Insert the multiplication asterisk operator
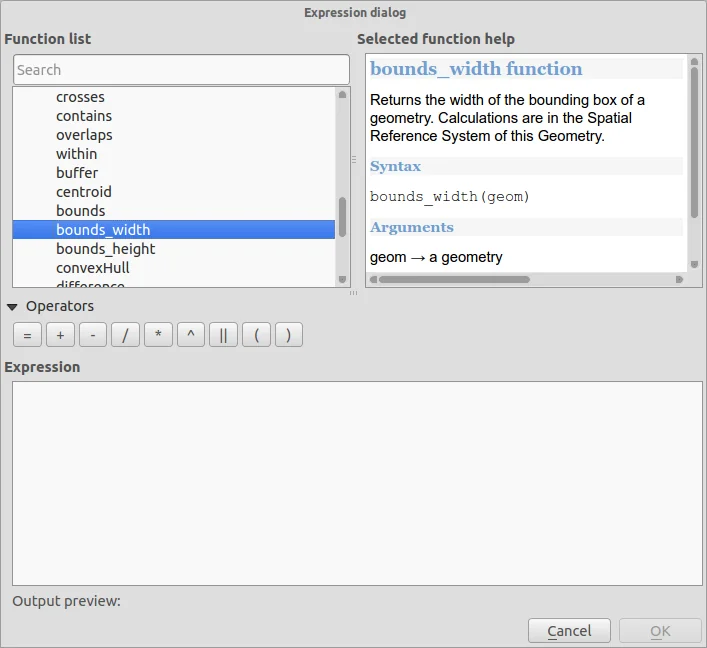 pyautogui.click(x=158, y=335)
